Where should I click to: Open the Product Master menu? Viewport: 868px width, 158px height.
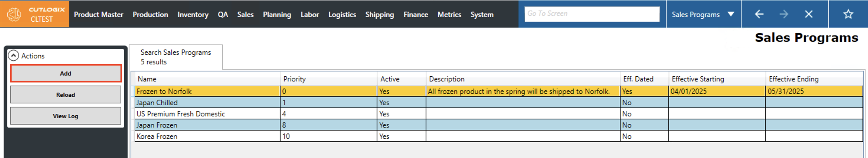98,14
